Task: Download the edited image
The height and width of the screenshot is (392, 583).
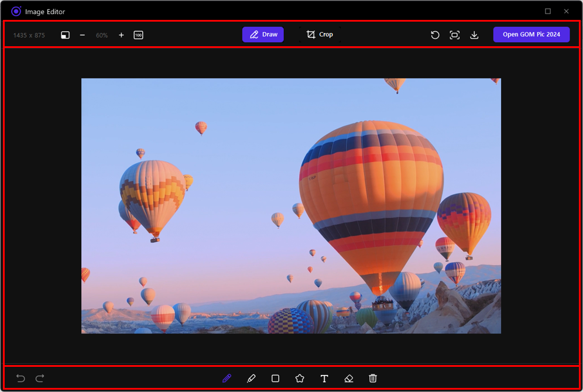Action: [x=474, y=35]
